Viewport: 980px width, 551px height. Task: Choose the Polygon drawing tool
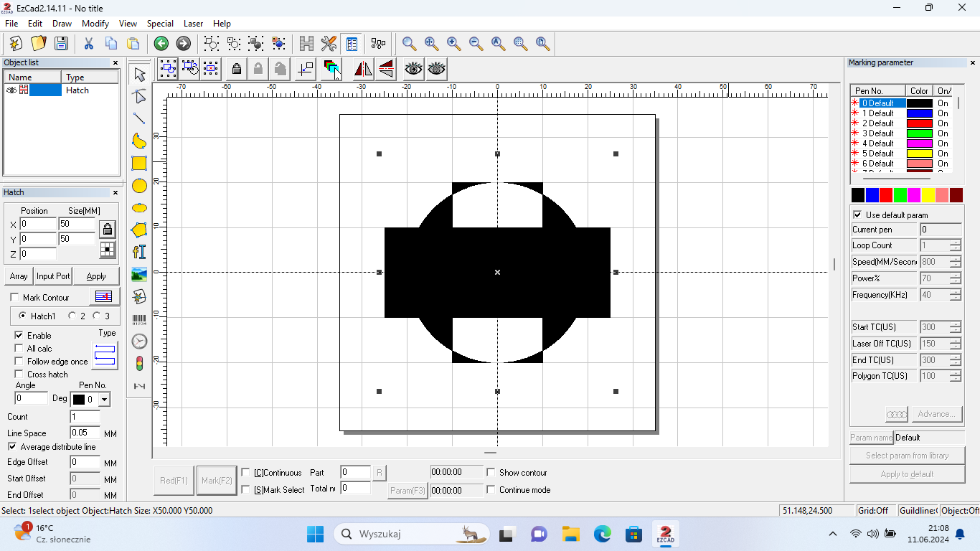(139, 230)
